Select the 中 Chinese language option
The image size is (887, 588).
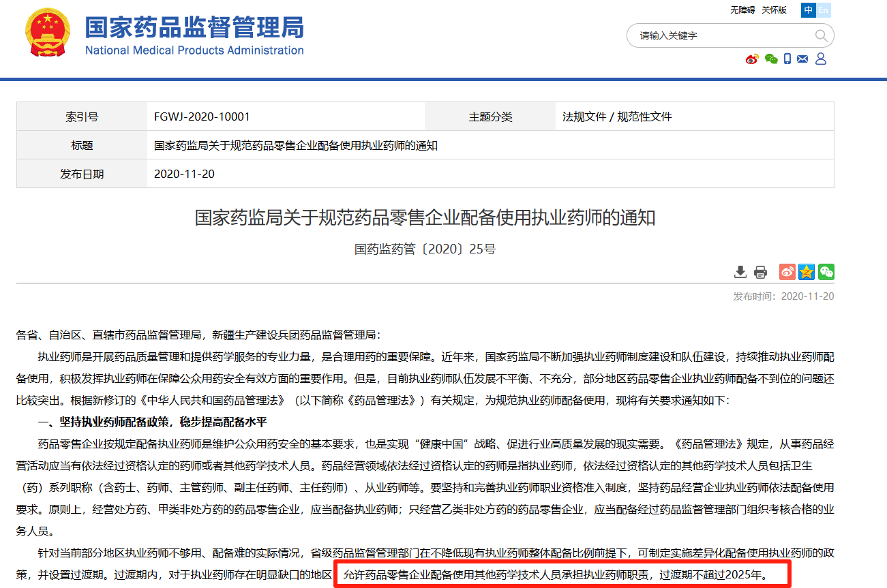pos(809,10)
